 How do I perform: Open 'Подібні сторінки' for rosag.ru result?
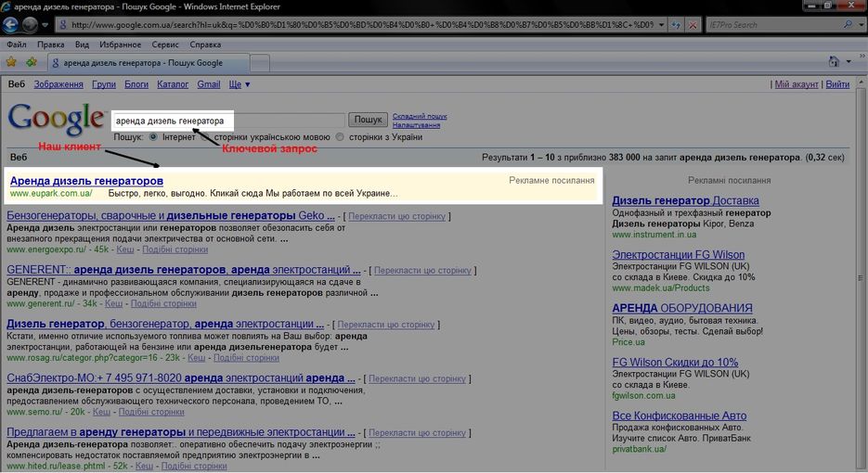pyautogui.click(x=246, y=358)
